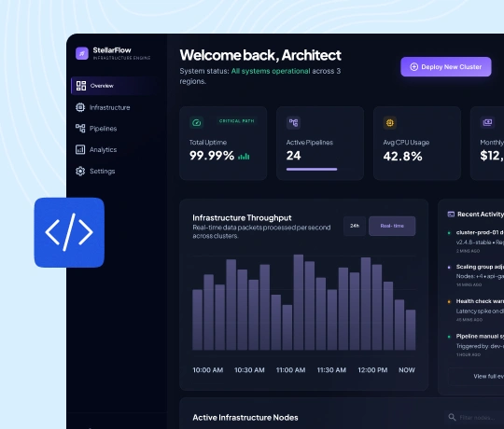Switch throughput chart to 24h
The width and height of the screenshot is (504, 429).
pos(355,226)
